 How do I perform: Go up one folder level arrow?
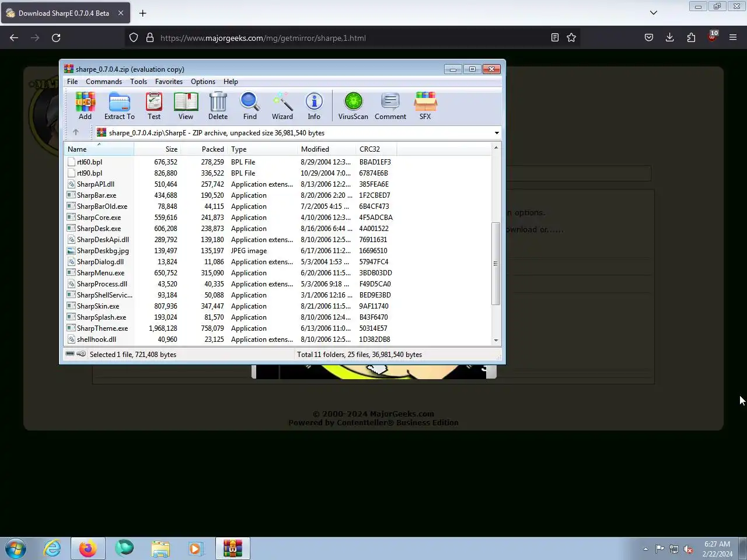pos(75,132)
